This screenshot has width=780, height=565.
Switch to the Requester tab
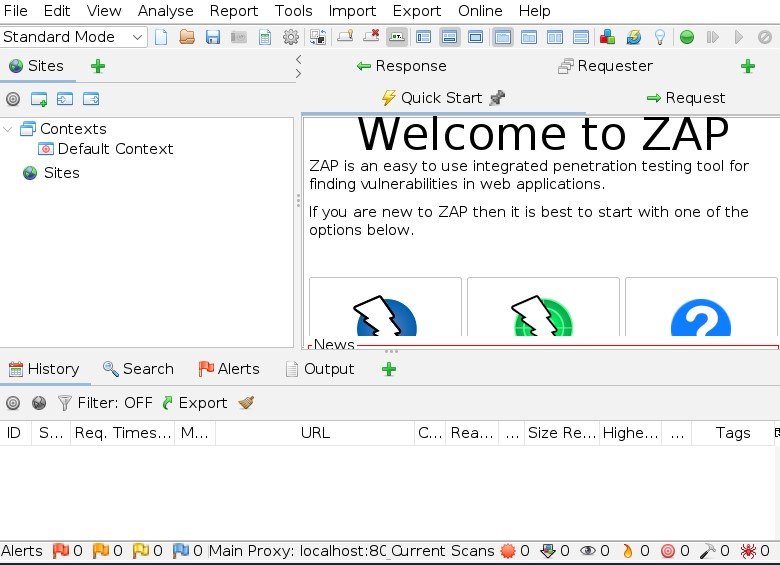click(x=605, y=66)
